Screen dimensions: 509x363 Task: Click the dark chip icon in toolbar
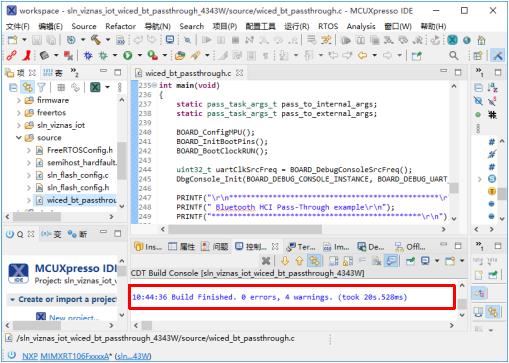pos(44,55)
